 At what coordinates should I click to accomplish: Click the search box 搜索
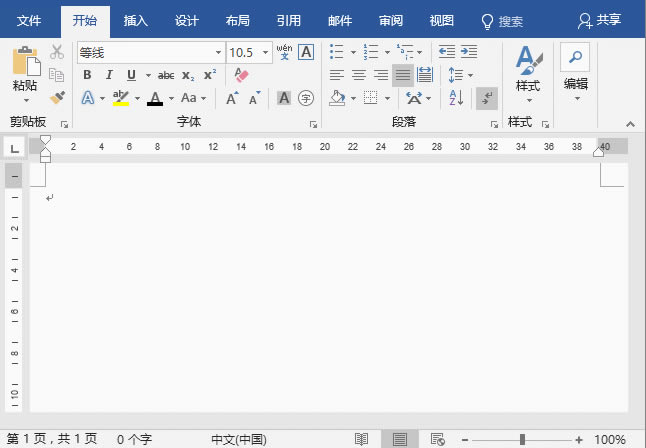coord(503,21)
